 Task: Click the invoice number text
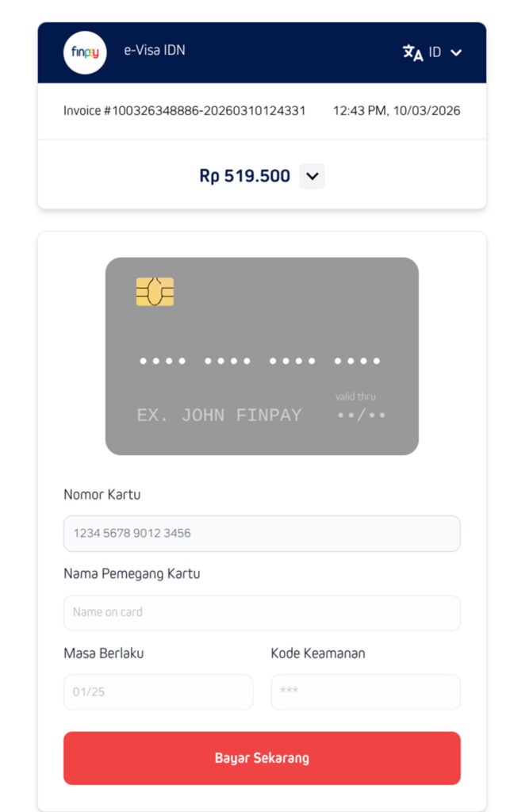[184, 111]
